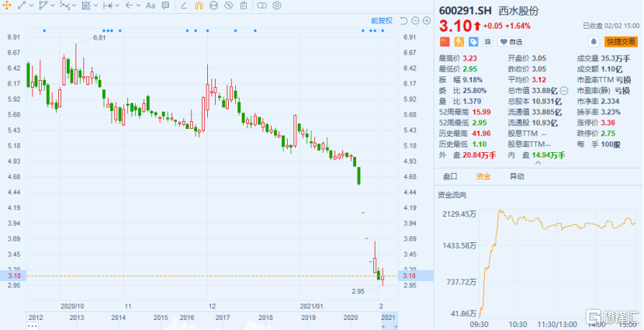644x330 pixels.
Task: Open interval marker tool dropdown arrow
Action: point(117,5)
